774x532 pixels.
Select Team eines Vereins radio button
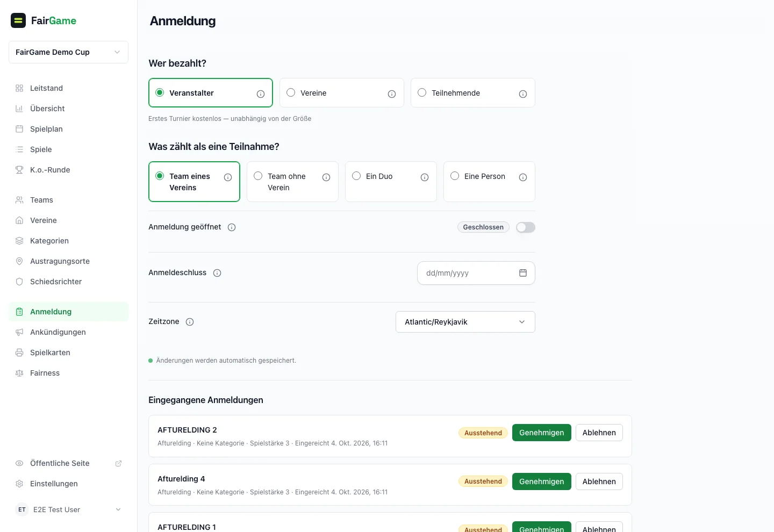coord(160,176)
